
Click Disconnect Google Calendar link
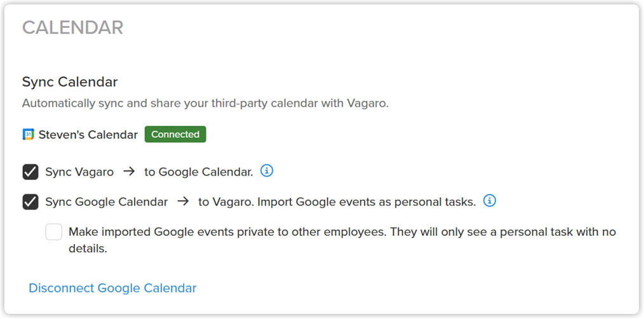tap(112, 288)
